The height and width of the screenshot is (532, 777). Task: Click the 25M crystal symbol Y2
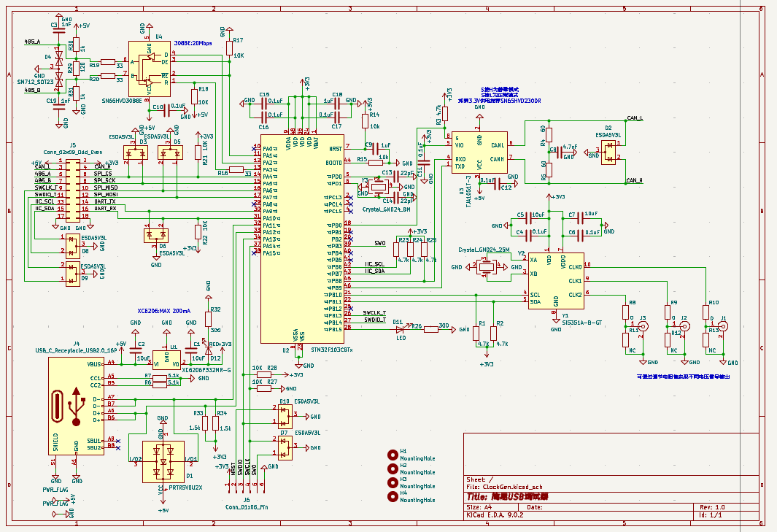tap(486, 267)
